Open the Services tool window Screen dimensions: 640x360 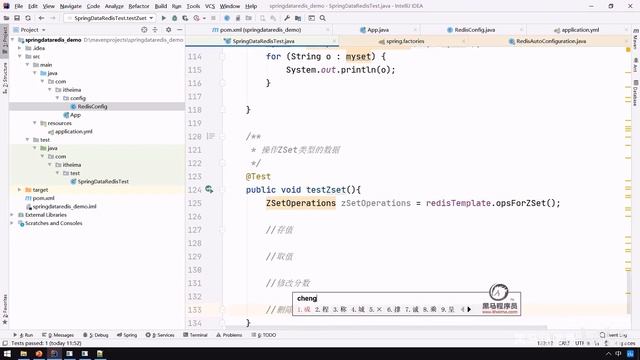coord(160,335)
